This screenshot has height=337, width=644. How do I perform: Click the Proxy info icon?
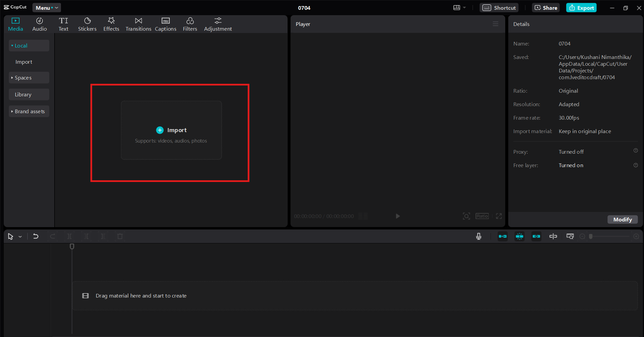pyautogui.click(x=635, y=151)
